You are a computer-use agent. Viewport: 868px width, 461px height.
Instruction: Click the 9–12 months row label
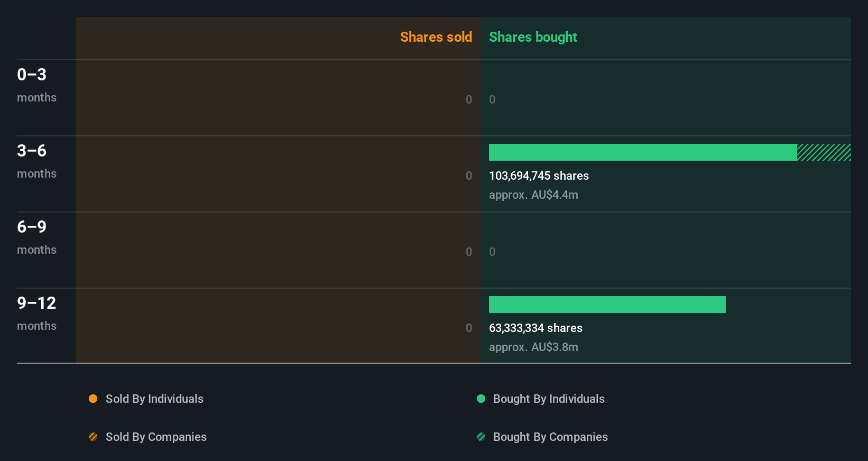tap(36, 313)
